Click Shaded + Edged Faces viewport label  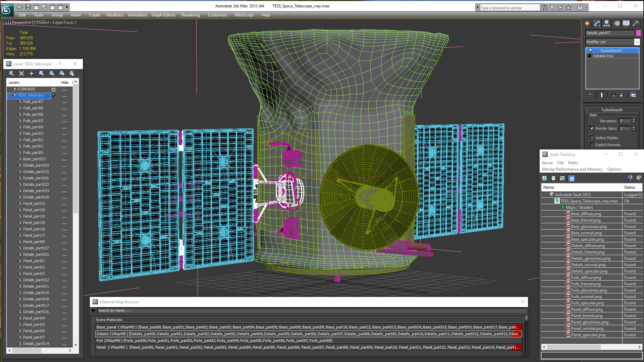point(55,22)
